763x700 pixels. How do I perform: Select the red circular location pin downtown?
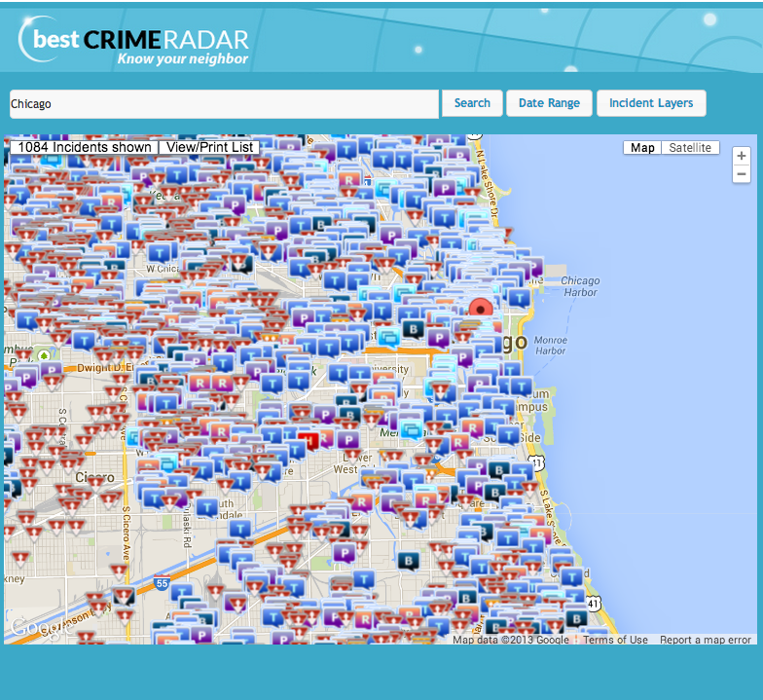481,310
